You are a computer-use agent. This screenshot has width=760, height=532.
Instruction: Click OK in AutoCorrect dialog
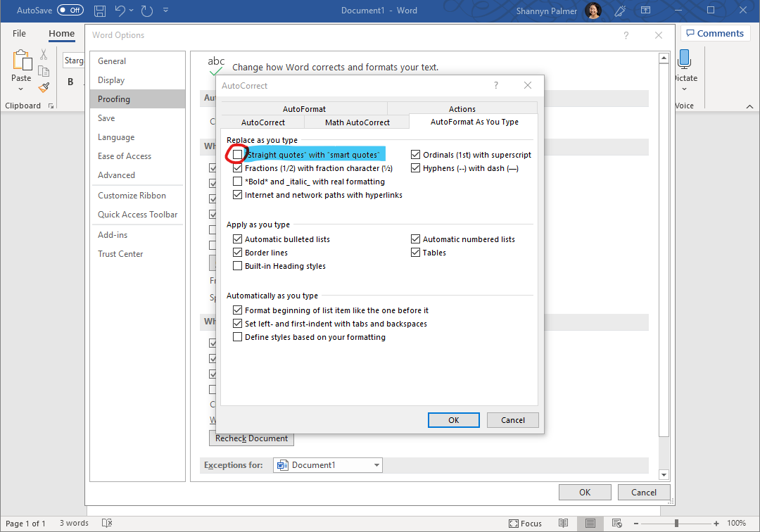(454, 420)
